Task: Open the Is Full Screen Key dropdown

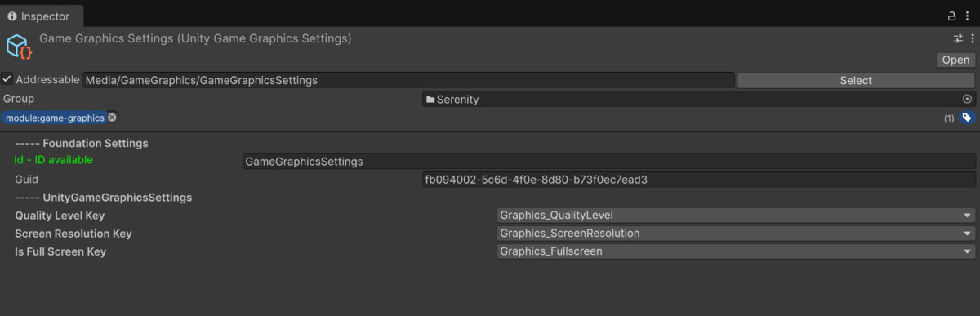Action: pyautogui.click(x=736, y=251)
